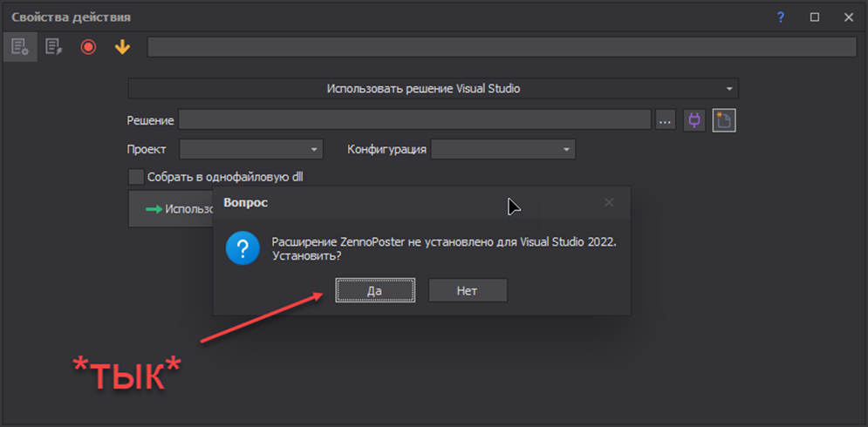Image resolution: width=868 pixels, height=427 pixels.
Task: Click the Решение label
Action: (x=151, y=120)
